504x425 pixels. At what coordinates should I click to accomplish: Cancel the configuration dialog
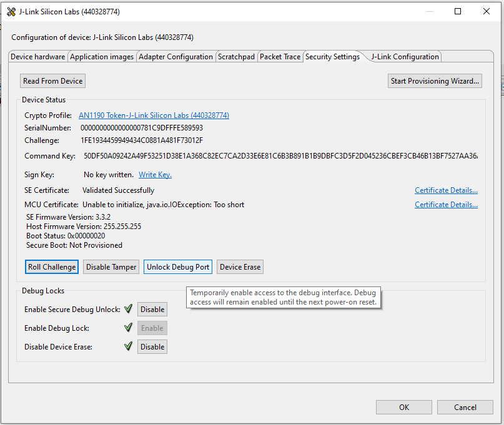pos(465,408)
